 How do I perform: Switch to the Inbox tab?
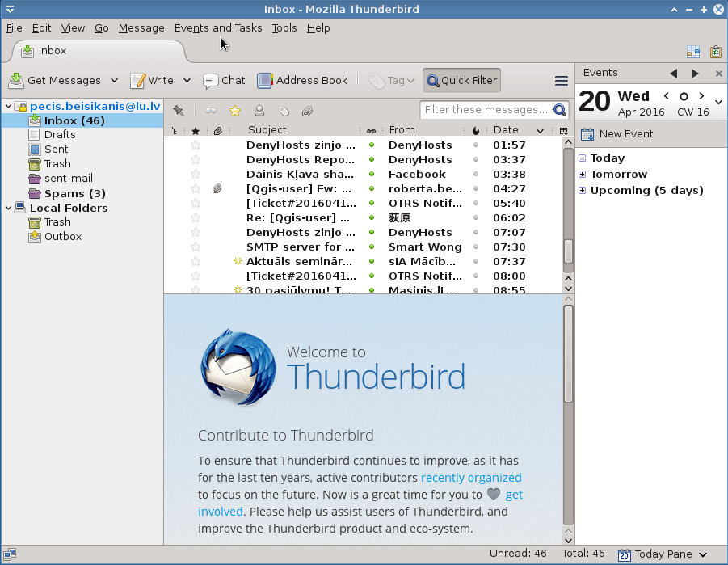99,51
